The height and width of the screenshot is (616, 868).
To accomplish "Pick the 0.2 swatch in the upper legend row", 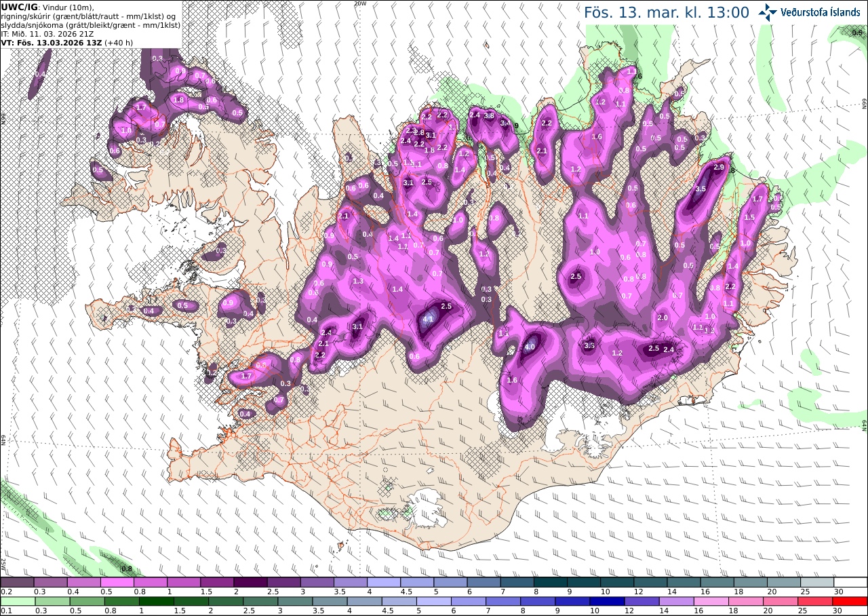I will pos(17,582).
